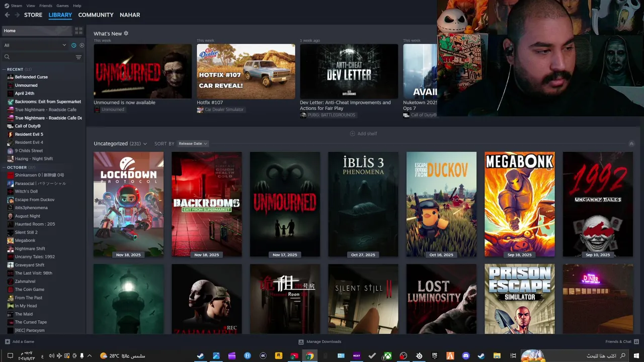Open the File Explorer taskbar icon
The image size is (644, 362).
[x=497, y=356]
